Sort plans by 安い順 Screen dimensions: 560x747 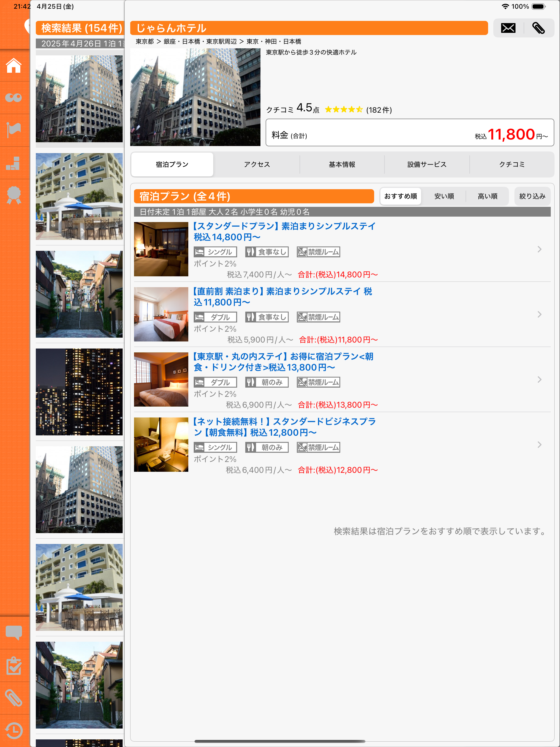point(444,196)
